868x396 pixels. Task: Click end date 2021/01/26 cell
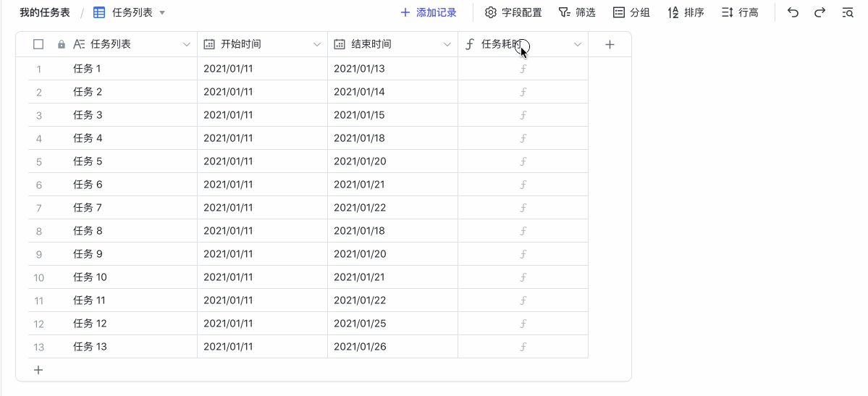tap(392, 347)
